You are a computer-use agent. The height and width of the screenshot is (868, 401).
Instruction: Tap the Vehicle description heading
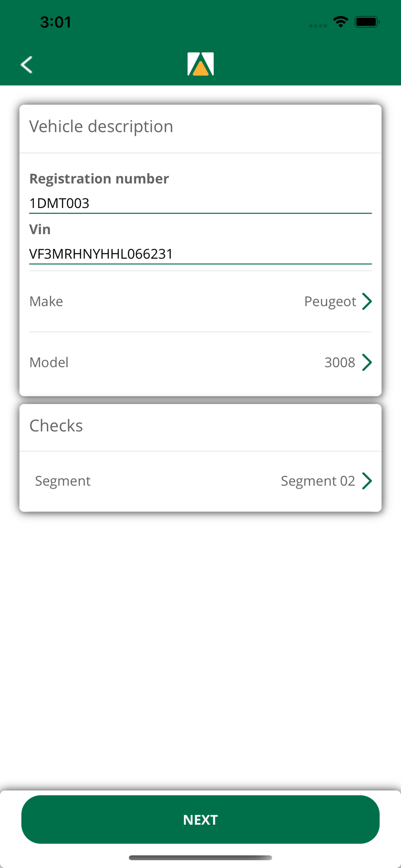click(x=101, y=127)
